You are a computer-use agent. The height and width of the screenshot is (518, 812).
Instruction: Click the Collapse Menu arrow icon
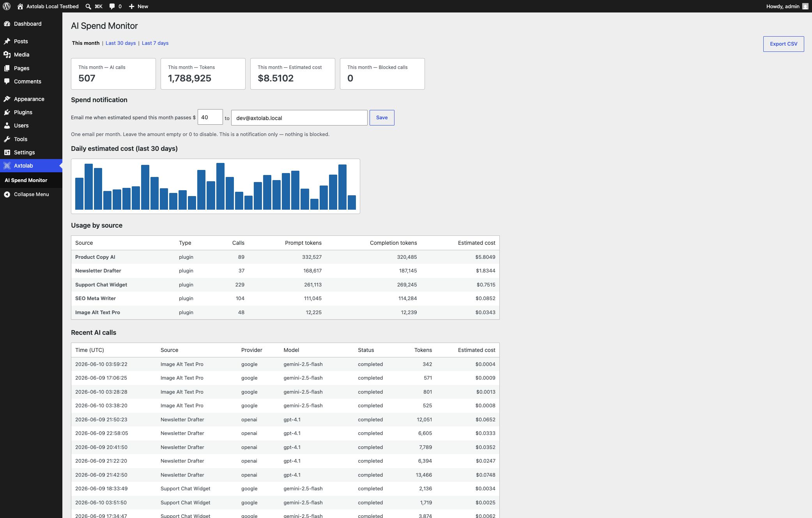pos(7,194)
